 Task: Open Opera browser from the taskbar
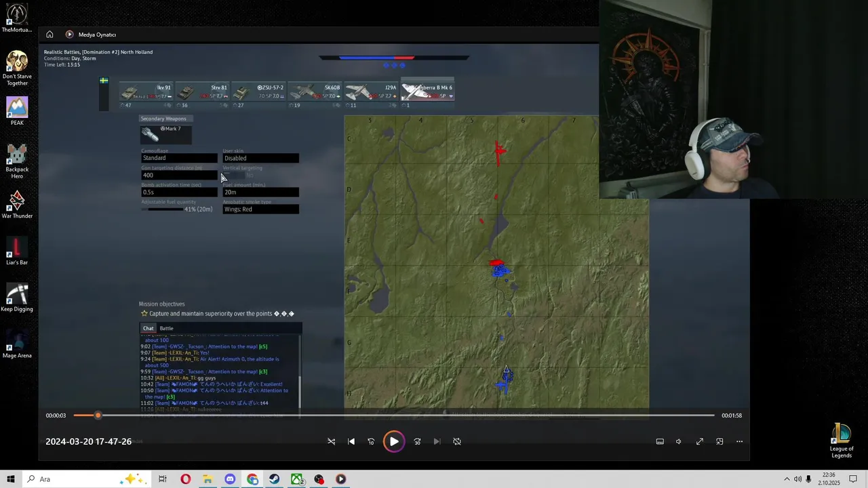[185, 479]
